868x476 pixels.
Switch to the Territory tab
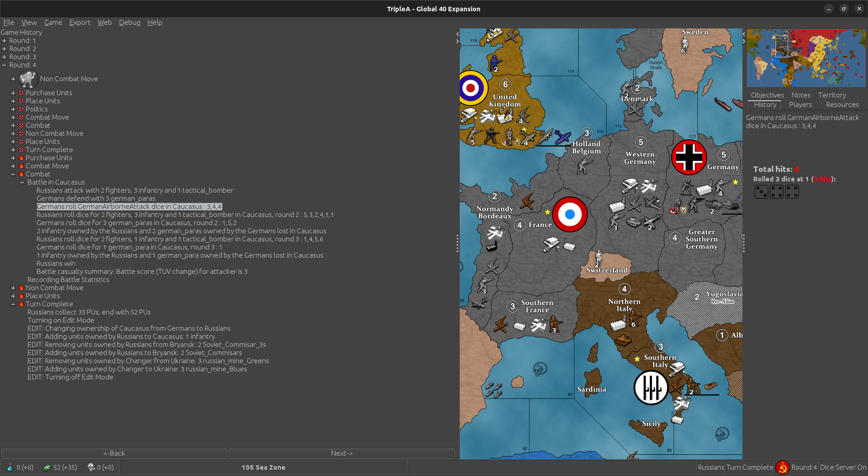(832, 95)
